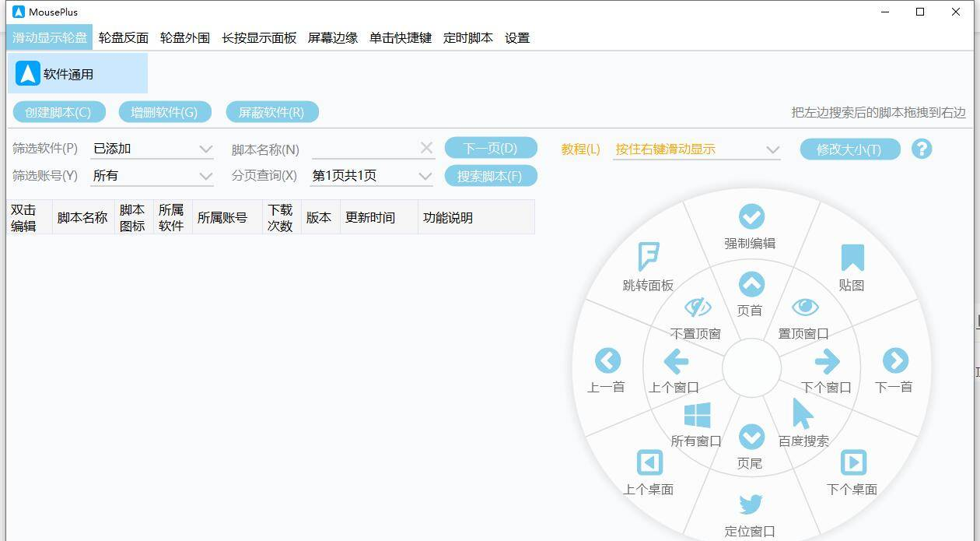Click the 下个桌面 play icon
Image resolution: width=980 pixels, height=541 pixels.
(852, 462)
